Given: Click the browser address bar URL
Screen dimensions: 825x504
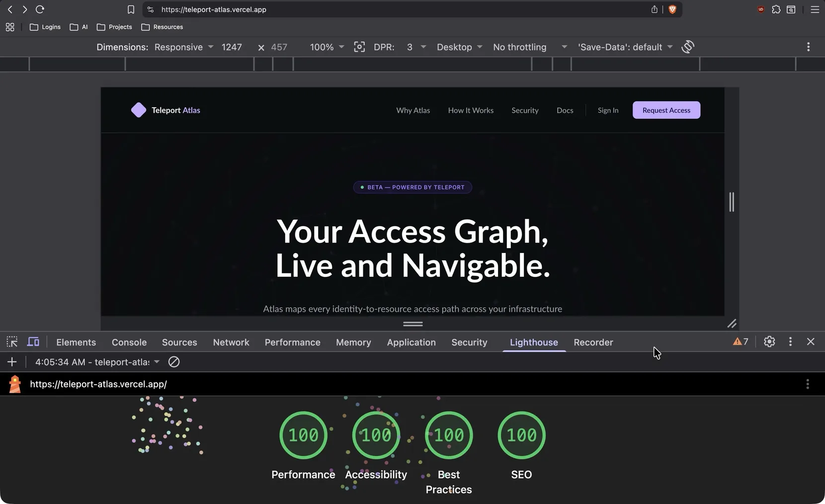Looking at the screenshot, I should pos(214,9).
